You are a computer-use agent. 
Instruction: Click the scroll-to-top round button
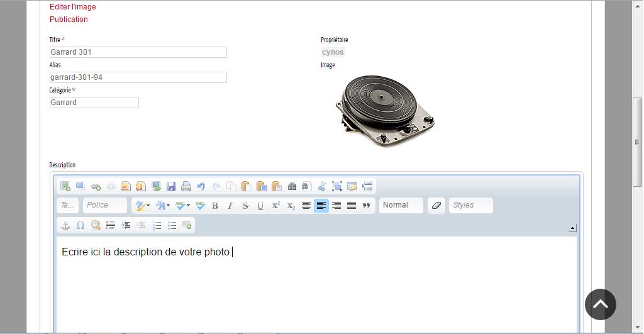[600, 304]
